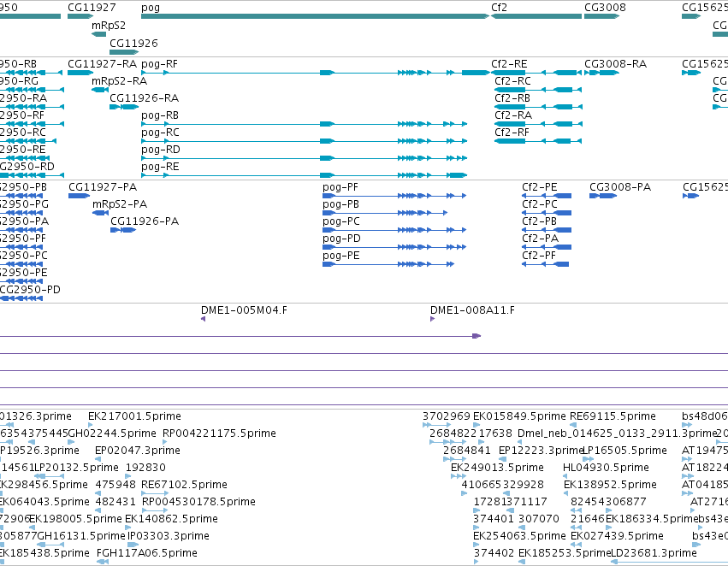Click protein pog-PB
This screenshot has height=566, width=728.
tap(385, 213)
